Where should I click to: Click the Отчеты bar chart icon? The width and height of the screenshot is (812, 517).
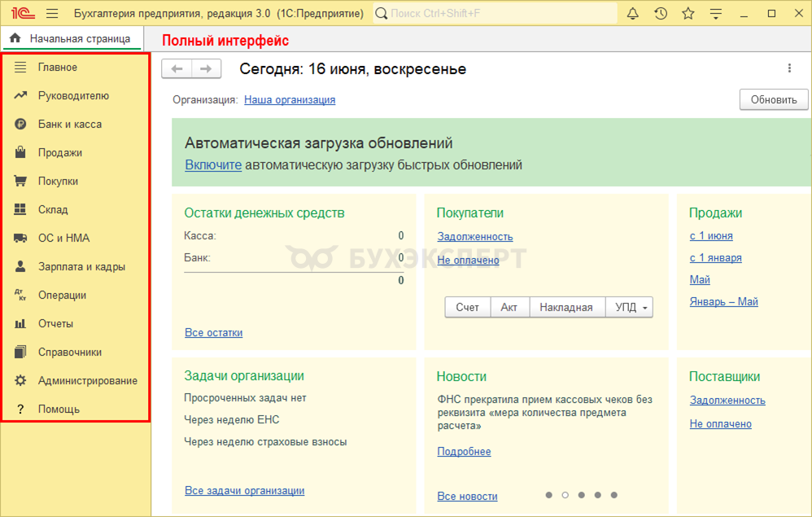click(x=20, y=324)
